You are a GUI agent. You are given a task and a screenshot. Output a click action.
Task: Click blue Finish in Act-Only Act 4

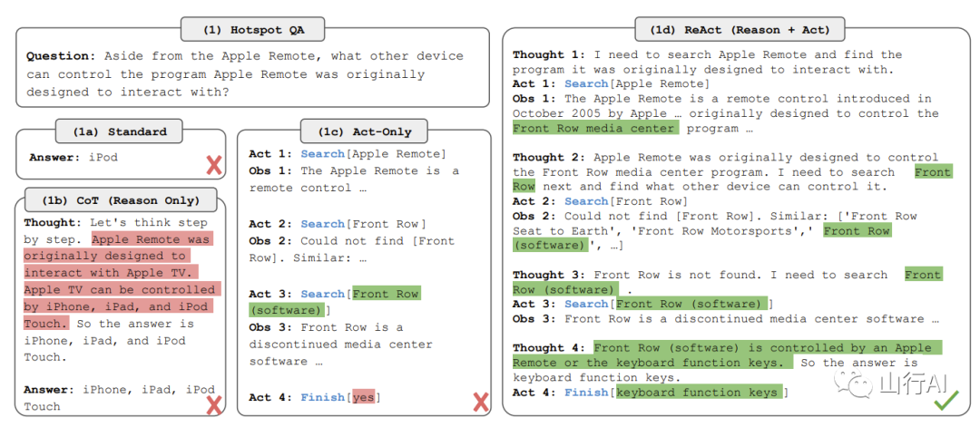pyautogui.click(x=323, y=397)
